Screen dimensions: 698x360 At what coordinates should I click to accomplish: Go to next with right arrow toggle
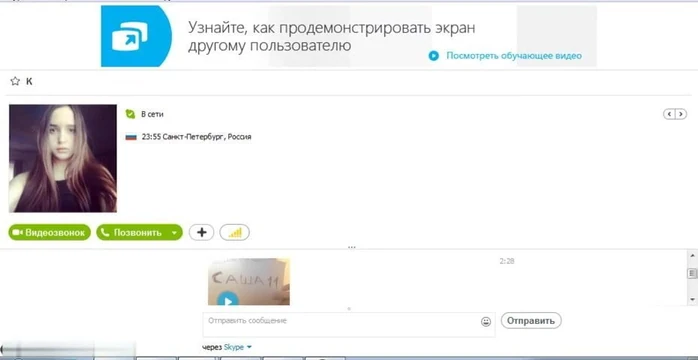(x=681, y=114)
